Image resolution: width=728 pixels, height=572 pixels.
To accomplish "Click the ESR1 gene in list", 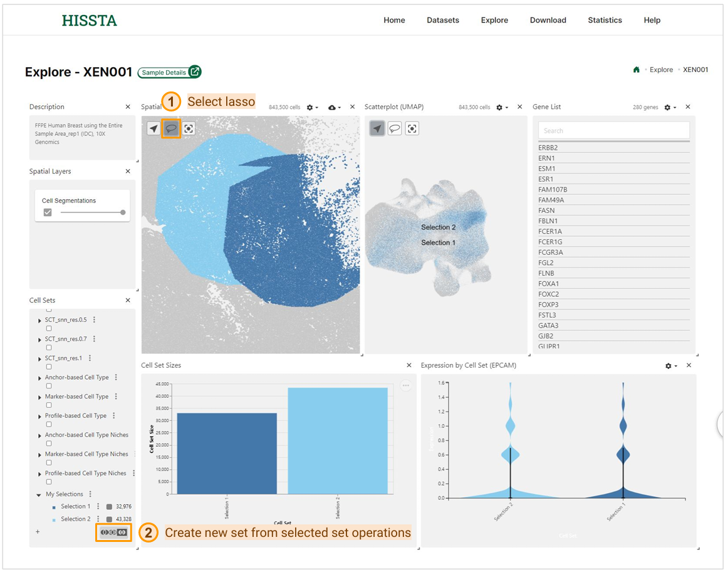I will tap(547, 179).
